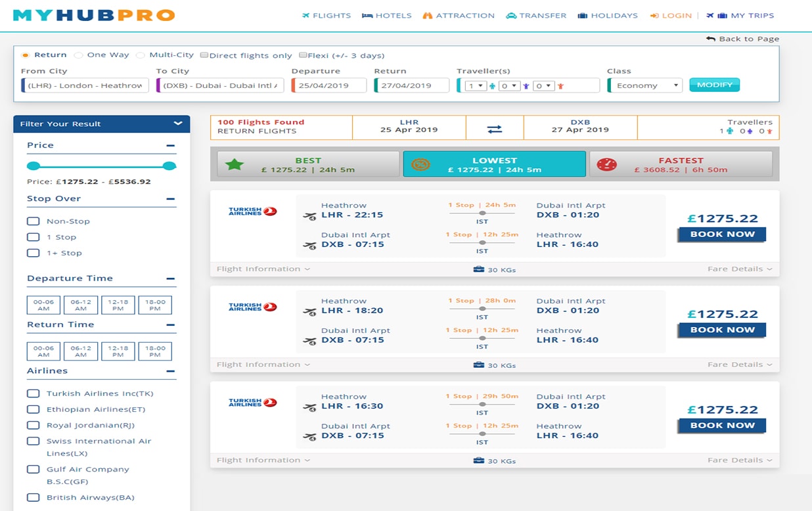Select departure time 06-12 AM slot
Image resolution: width=812 pixels, height=511 pixels.
(81, 305)
